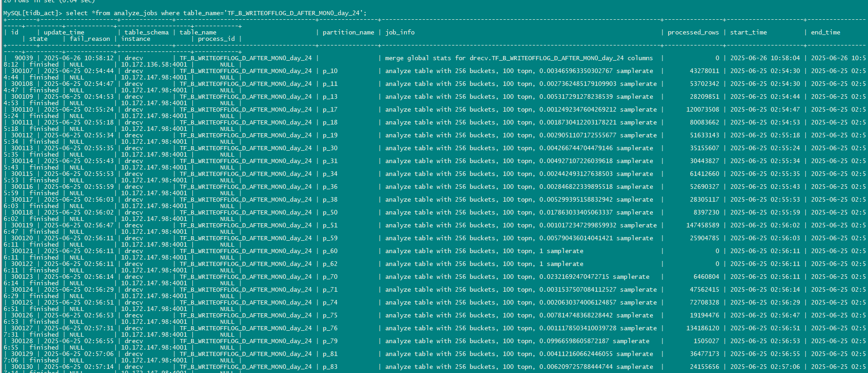This screenshot has width=868, height=373.
Task: Select job id 300107
Action: coord(22,71)
